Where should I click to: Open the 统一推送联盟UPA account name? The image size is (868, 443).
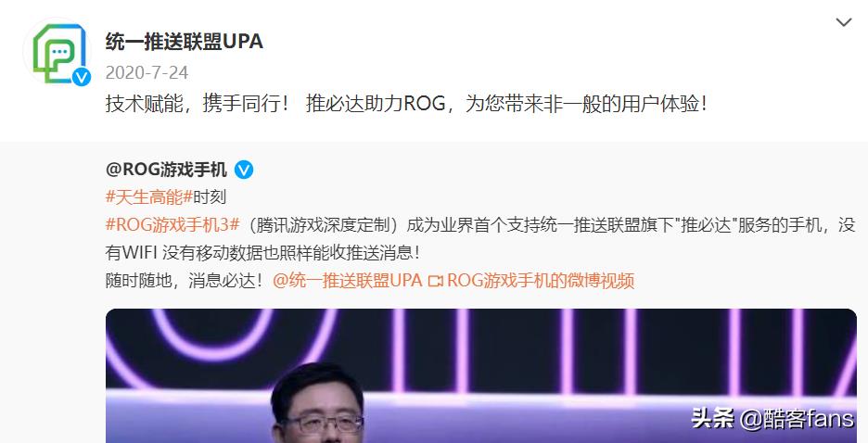pos(185,42)
